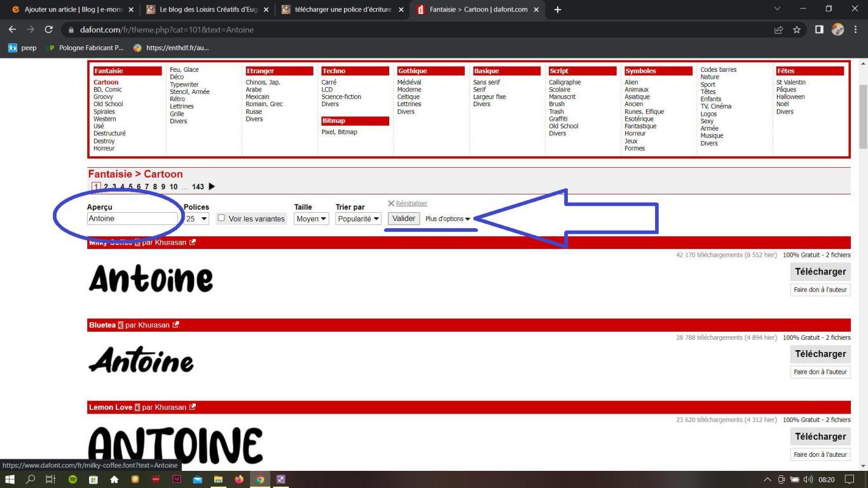The height and width of the screenshot is (488, 868).
Task: Open tab search chevron in title bar
Action: coord(777,9)
